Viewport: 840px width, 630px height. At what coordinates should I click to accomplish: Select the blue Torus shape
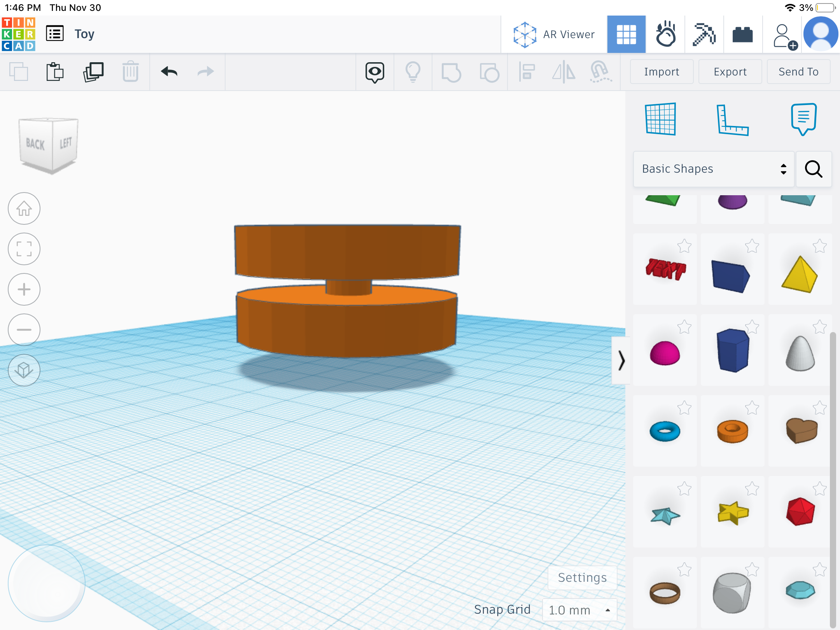665,431
